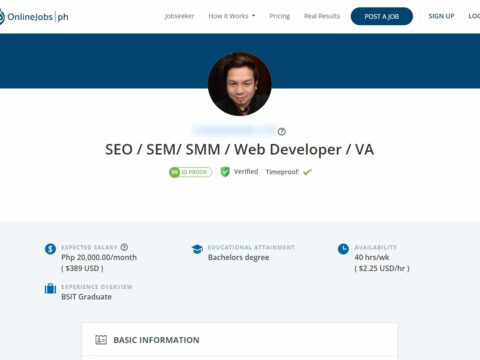The width and height of the screenshot is (480, 360).
Task: Click the Basic Information section header
Action: [x=156, y=340]
